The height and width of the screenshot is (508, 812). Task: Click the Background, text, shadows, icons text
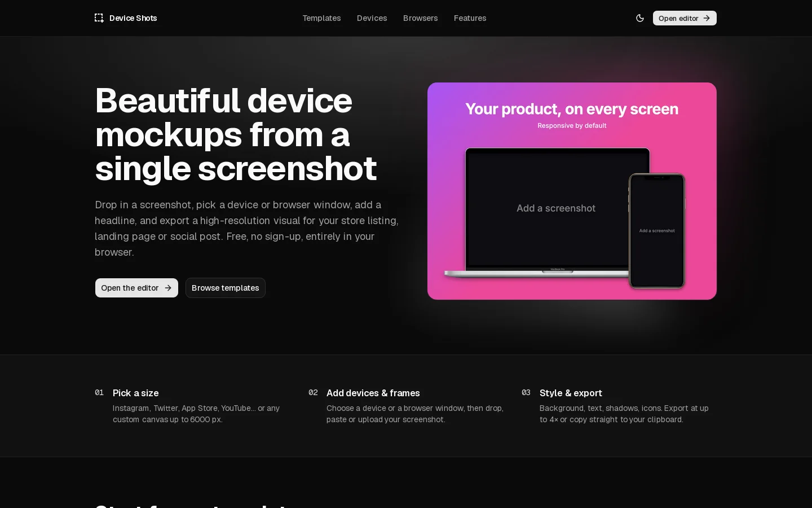tap(624, 414)
